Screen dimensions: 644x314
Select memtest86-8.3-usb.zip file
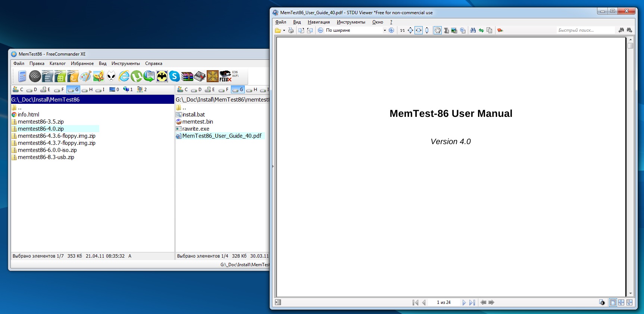(x=46, y=157)
